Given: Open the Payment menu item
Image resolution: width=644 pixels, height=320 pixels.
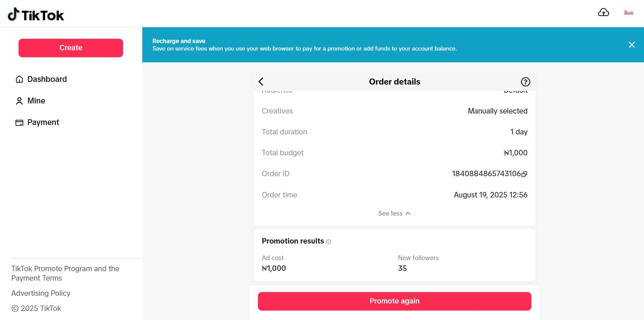Looking at the screenshot, I should (x=43, y=122).
